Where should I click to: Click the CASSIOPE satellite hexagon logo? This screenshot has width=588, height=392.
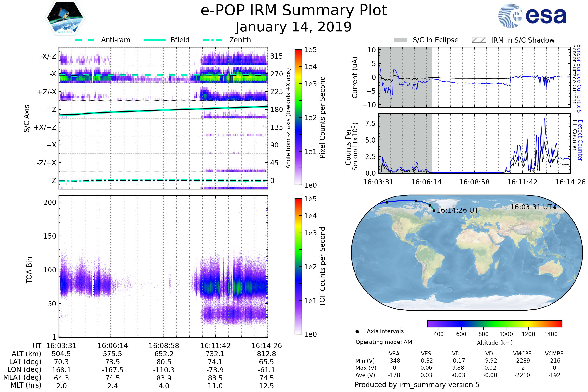tap(65, 18)
